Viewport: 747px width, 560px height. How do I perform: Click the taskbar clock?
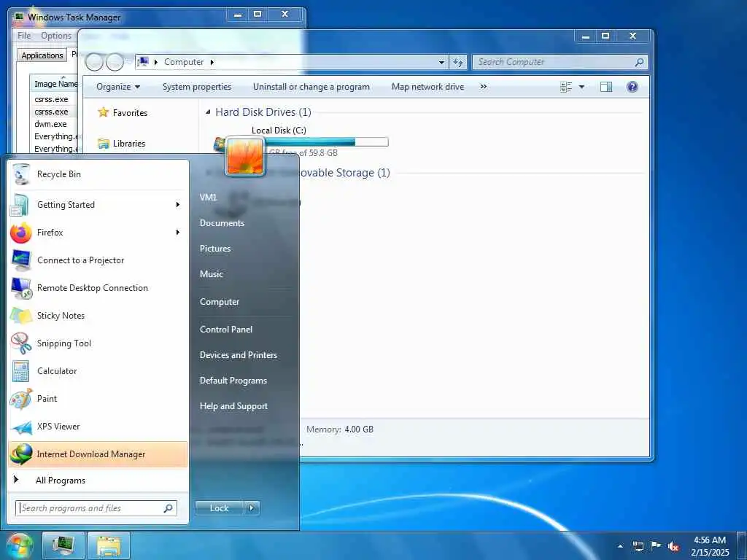(710, 546)
